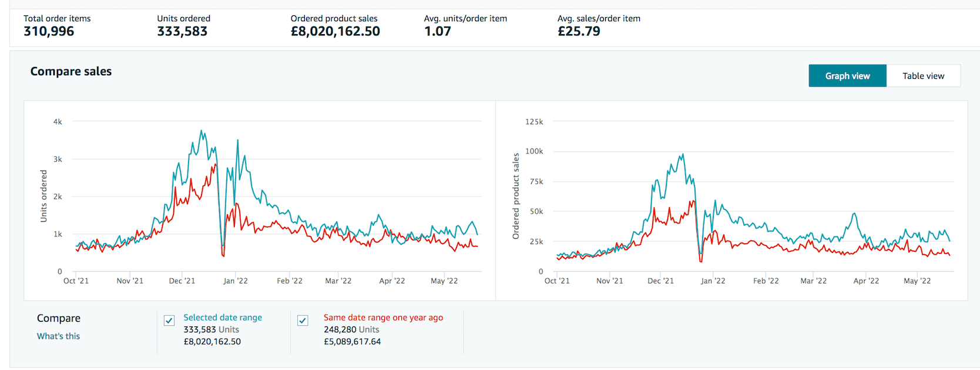Screen dimensions: 980x370
Task: Click the Units ordered vertical axis title
Action: (43, 196)
